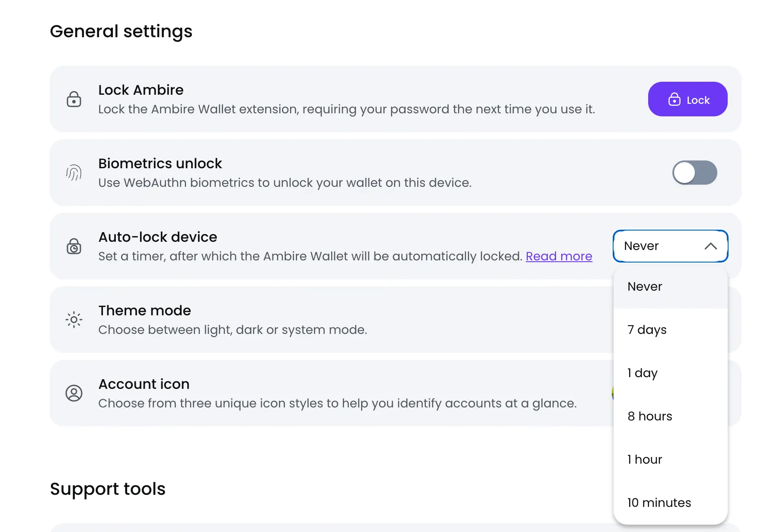The width and height of the screenshot is (761, 532).
Task: Click the sun icon for Theme mode
Action: point(74,320)
